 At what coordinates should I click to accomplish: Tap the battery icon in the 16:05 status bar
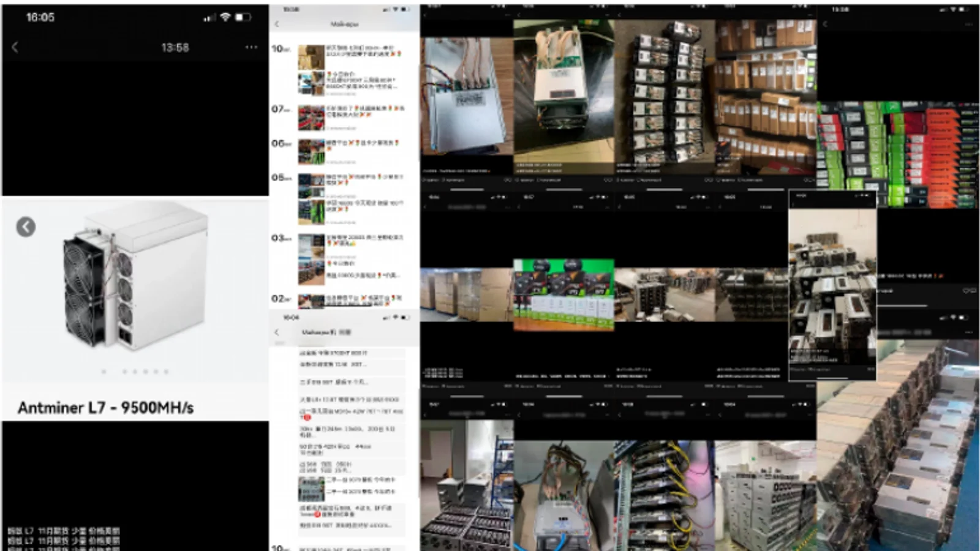(x=243, y=17)
